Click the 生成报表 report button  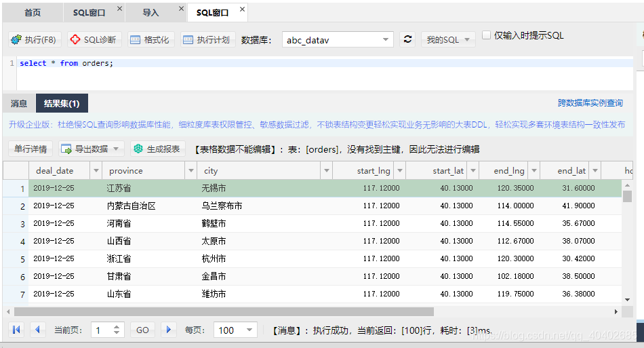point(158,149)
